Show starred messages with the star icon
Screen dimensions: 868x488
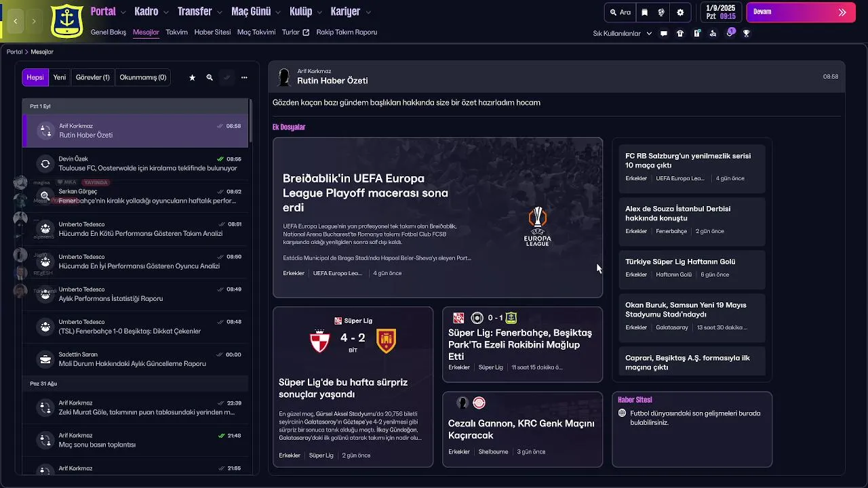[x=192, y=78]
